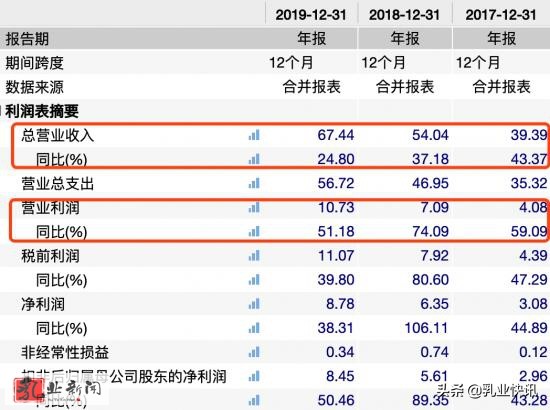
Task: Click growth value 43.37
Action: tap(529, 159)
